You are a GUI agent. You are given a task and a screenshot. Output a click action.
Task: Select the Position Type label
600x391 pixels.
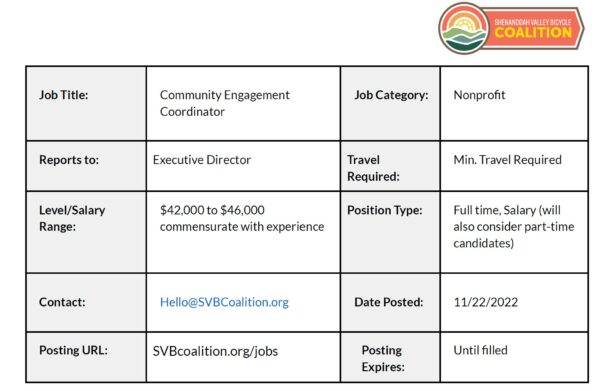[x=385, y=210]
